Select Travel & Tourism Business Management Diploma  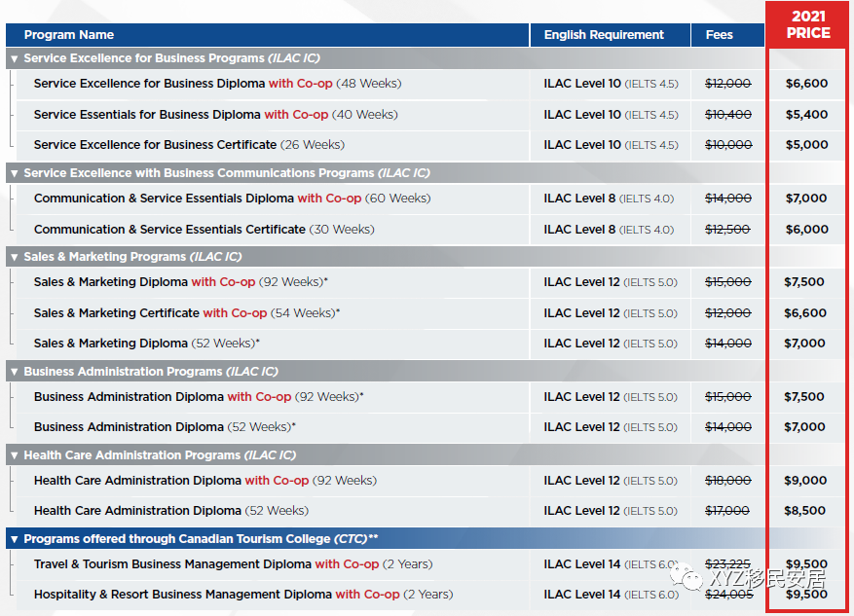point(233,564)
